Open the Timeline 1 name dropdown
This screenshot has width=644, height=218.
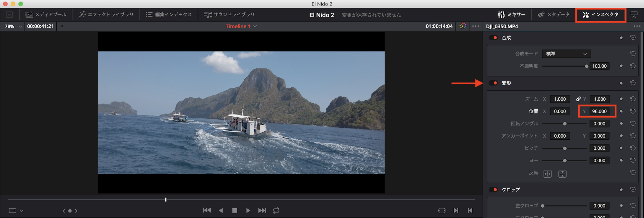click(x=241, y=26)
